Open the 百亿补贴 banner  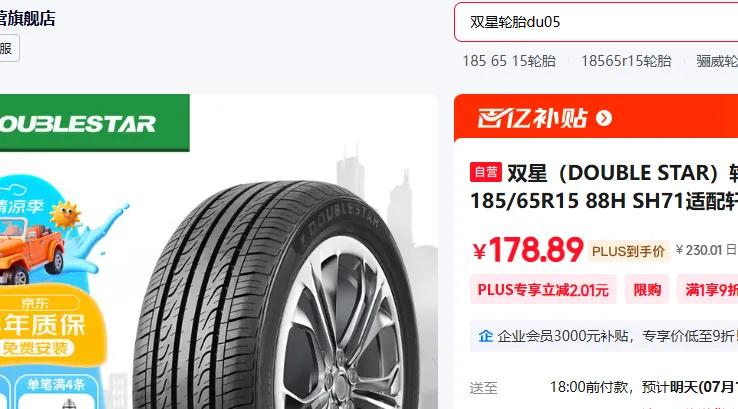596,118
